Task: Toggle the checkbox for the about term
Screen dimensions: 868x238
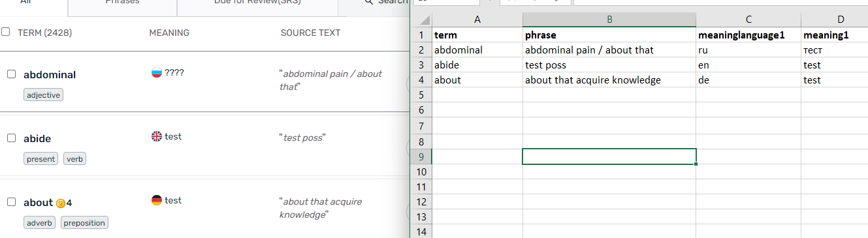Action: click(x=11, y=202)
